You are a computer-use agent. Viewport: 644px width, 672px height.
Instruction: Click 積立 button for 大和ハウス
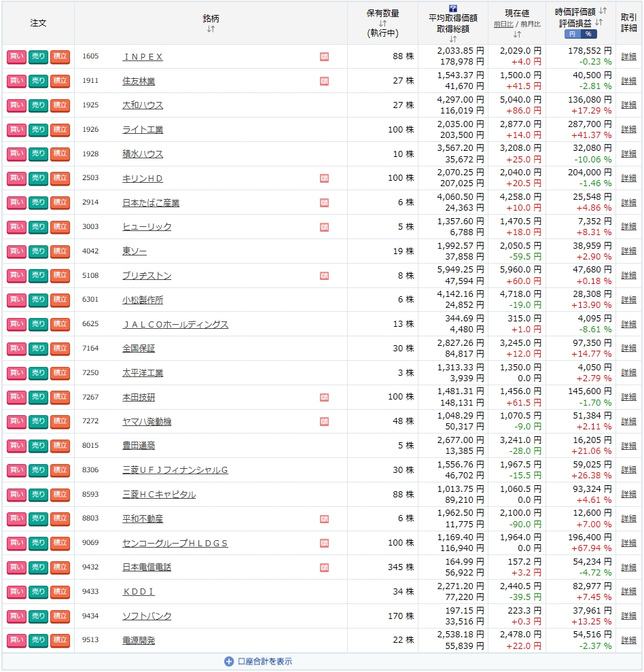60,105
